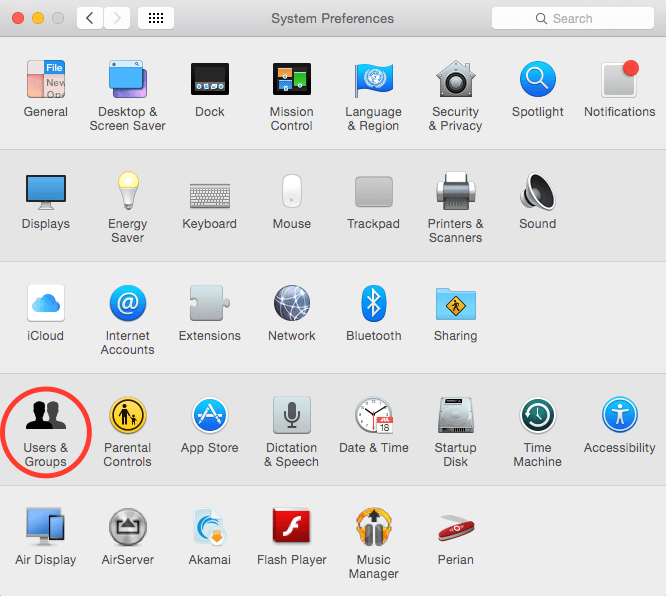Close the System Preferences window
Screen dimensions: 666x596
[18, 18]
